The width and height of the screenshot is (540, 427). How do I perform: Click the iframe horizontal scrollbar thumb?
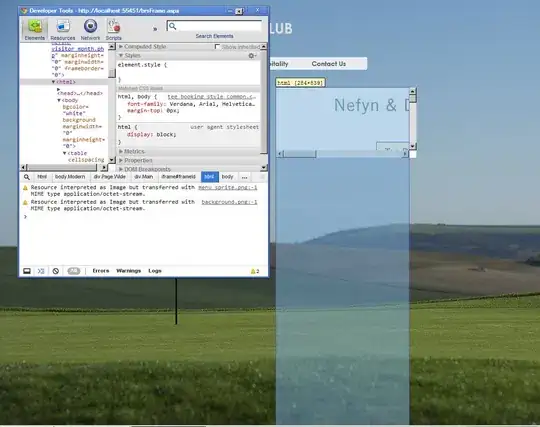(300, 154)
